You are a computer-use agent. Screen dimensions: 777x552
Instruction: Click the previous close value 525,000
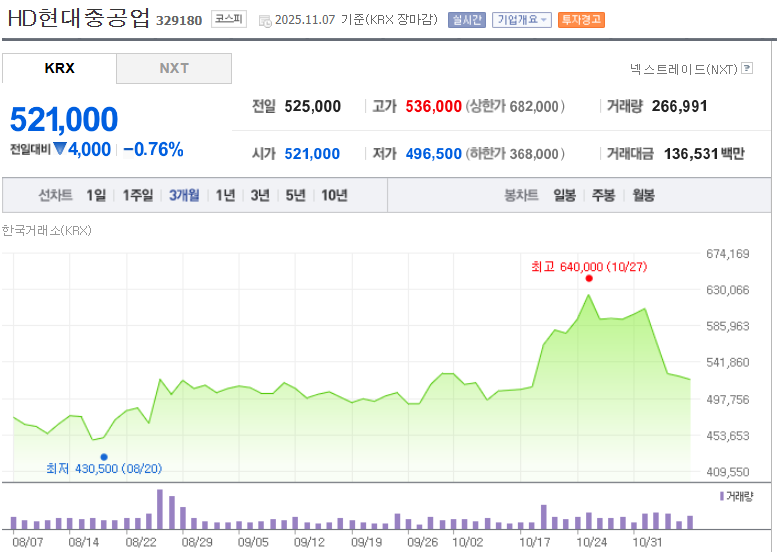click(x=313, y=106)
